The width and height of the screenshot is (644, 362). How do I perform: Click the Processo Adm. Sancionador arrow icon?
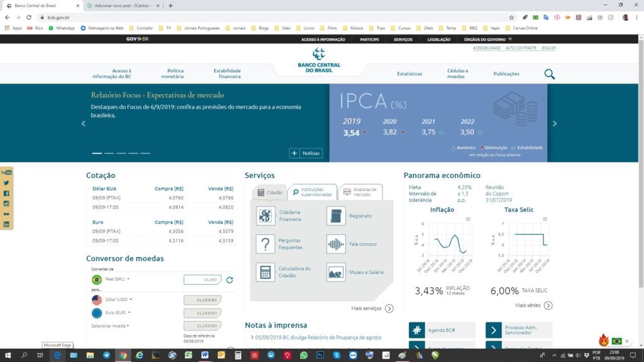[493, 330]
